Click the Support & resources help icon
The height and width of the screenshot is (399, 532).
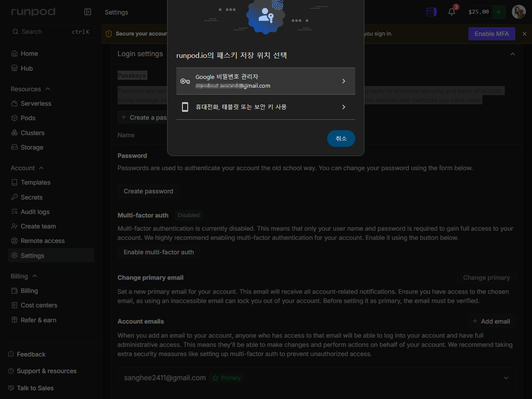[x=11, y=371]
